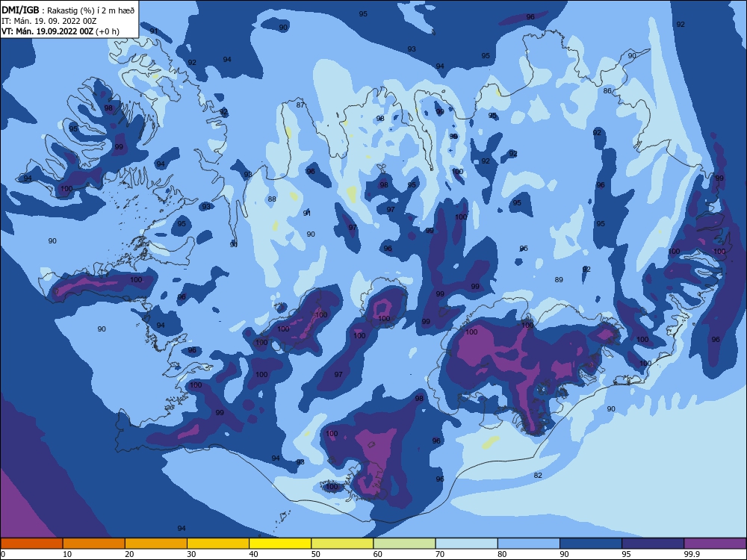Click the '82' humidity value offshore southeast

tap(538, 475)
